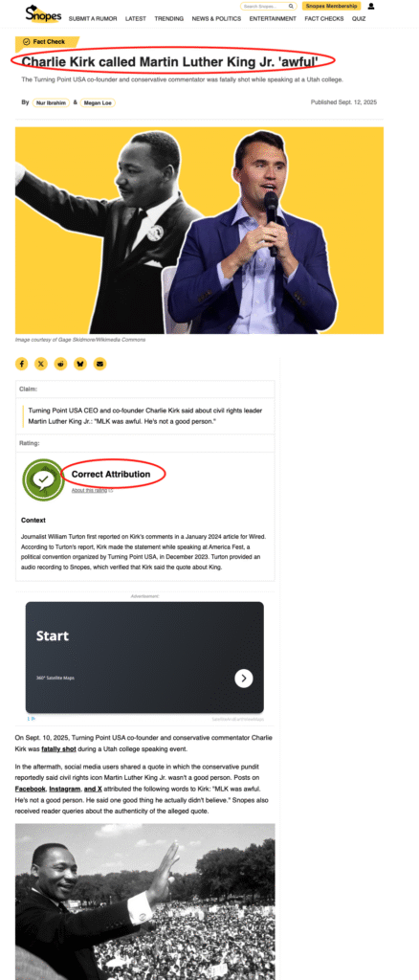Click the Search Snopes input field

[x=264, y=7]
